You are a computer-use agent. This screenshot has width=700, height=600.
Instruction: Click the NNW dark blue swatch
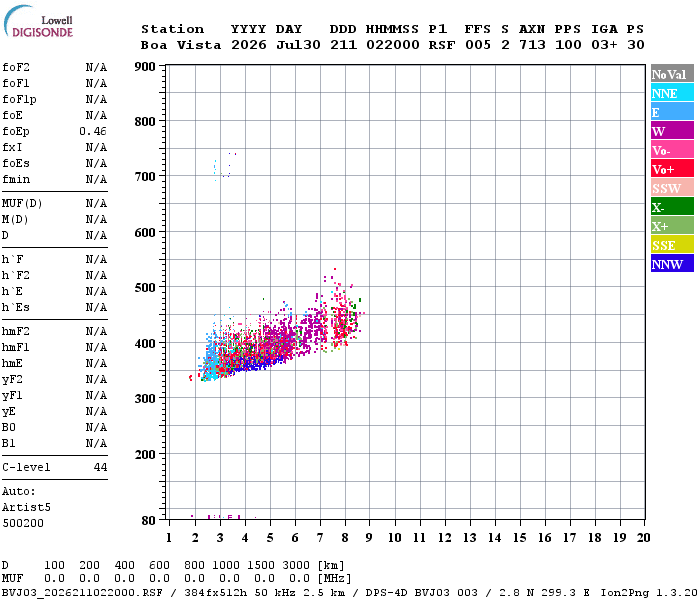672,263
